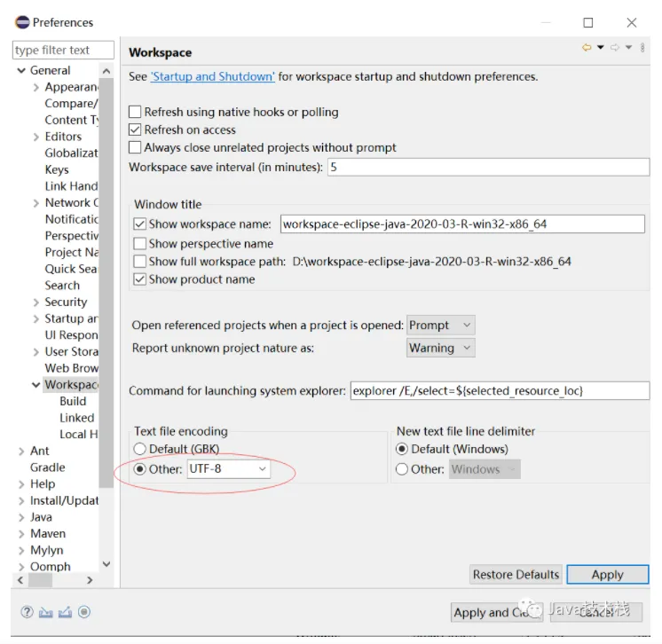The image size is (662, 644).
Task: Click the system explorer command field
Action: (500, 390)
